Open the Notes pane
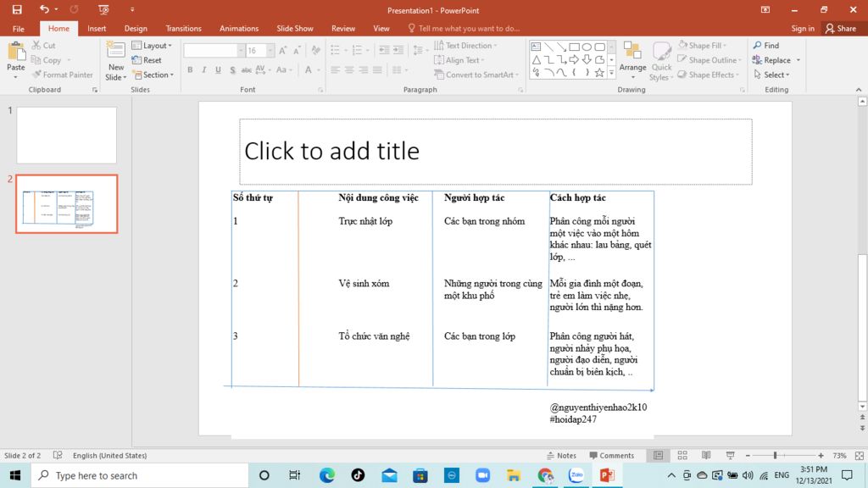The height and width of the screenshot is (488, 868). point(561,455)
